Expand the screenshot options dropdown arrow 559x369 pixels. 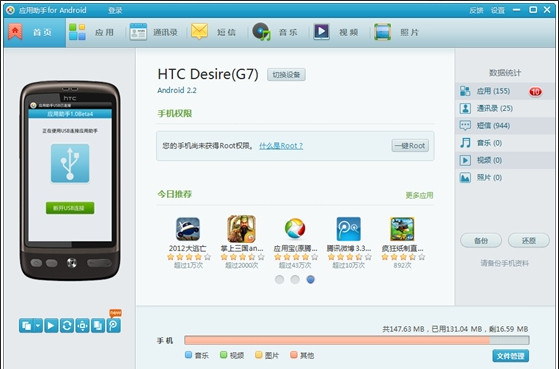click(x=38, y=326)
